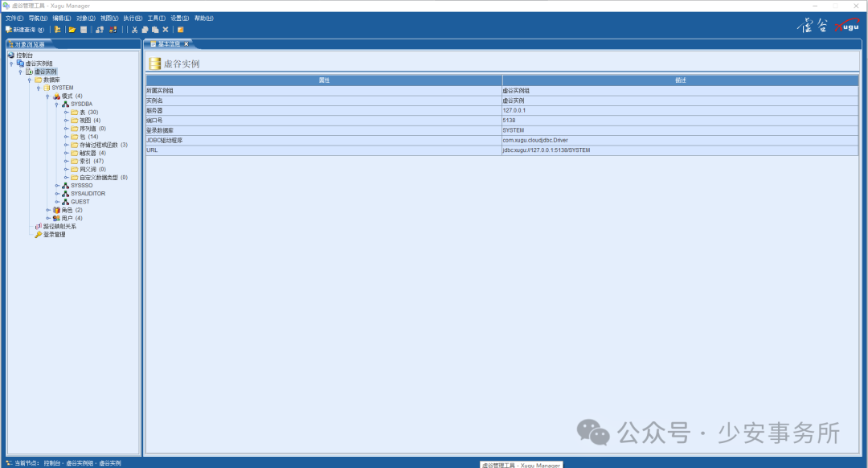Click the delete X toolbar icon
This screenshot has height=468, width=868.
point(165,30)
